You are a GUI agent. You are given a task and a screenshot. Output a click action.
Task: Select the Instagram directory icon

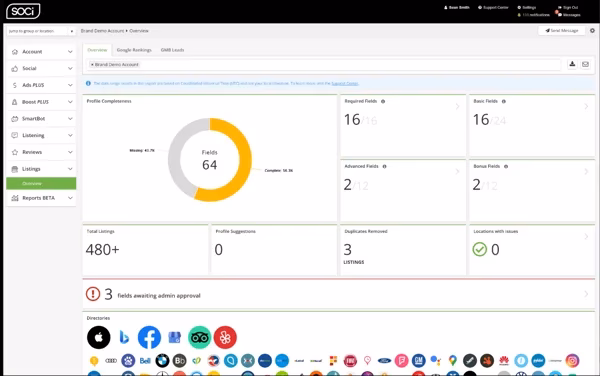(572, 360)
